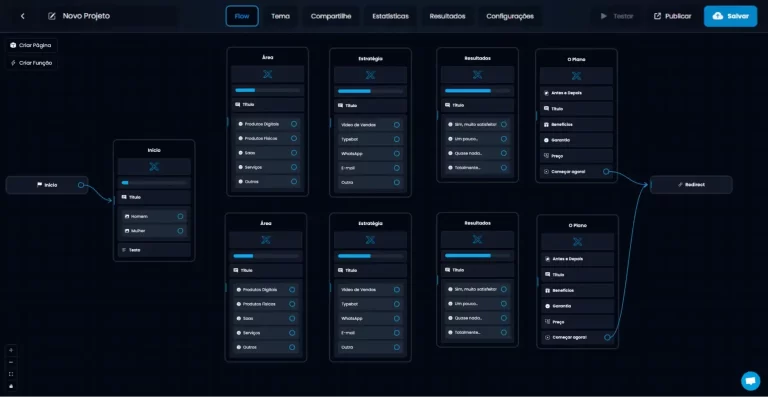Click the progress bar in Início card
The image size is (768, 397).
[x=154, y=183]
